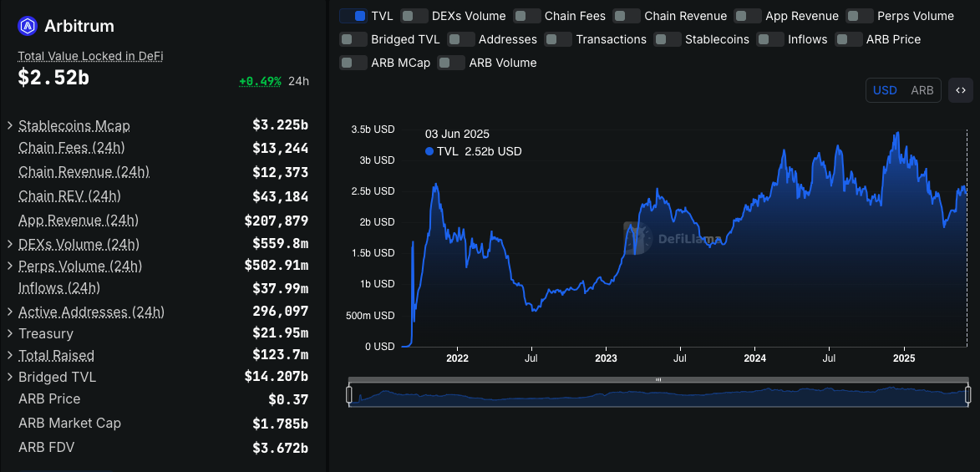The height and width of the screenshot is (472, 980).
Task: Click the Total Value Locked in DeFi label
Action: [90, 56]
